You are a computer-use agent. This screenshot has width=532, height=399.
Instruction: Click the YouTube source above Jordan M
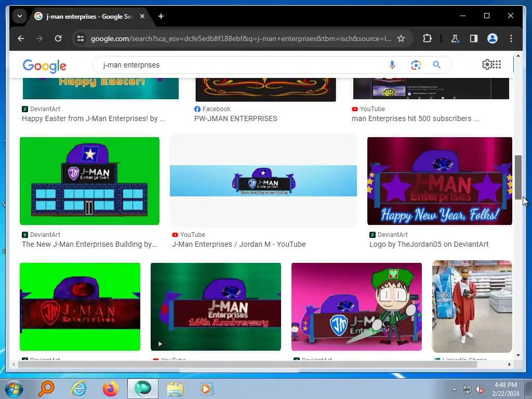tap(189, 235)
